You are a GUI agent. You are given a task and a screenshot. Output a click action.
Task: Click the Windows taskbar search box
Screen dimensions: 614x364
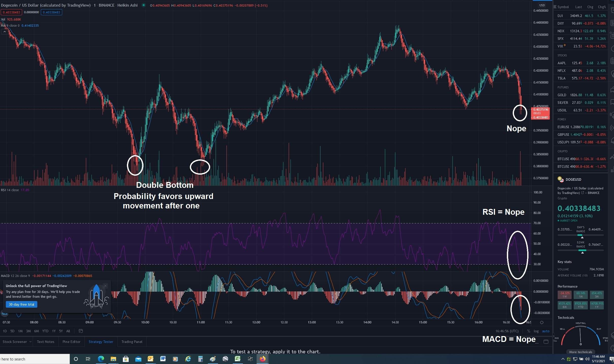pyautogui.click(x=35, y=359)
